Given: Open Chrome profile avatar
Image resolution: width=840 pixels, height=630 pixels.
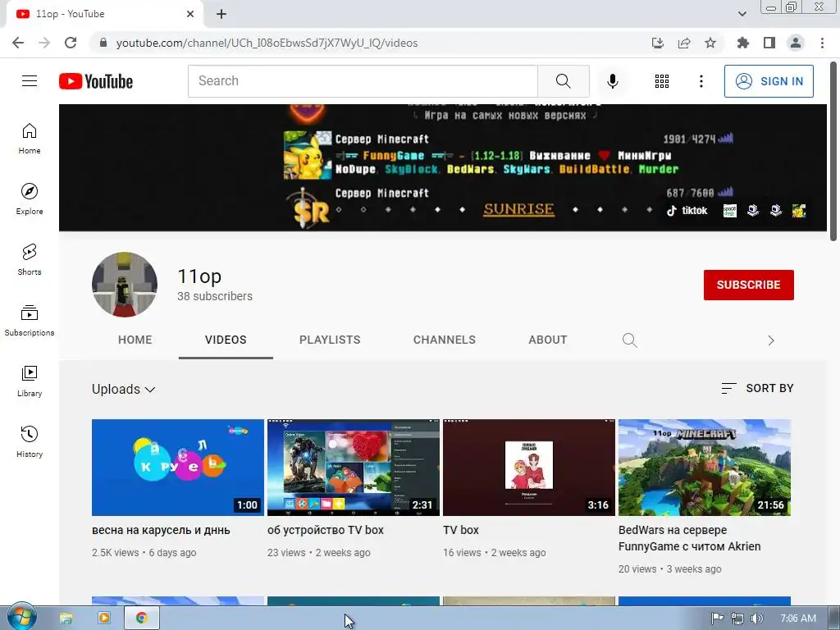Looking at the screenshot, I should (x=796, y=43).
